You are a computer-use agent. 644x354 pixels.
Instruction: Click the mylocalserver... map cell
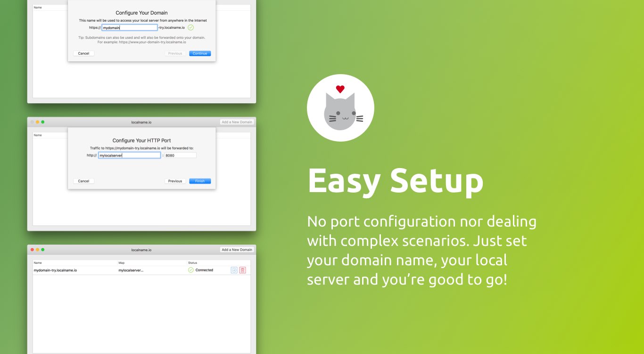131,270
